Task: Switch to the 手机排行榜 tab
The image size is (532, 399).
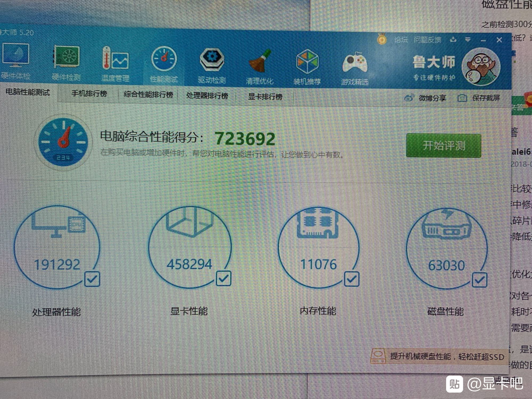Action: (x=89, y=94)
